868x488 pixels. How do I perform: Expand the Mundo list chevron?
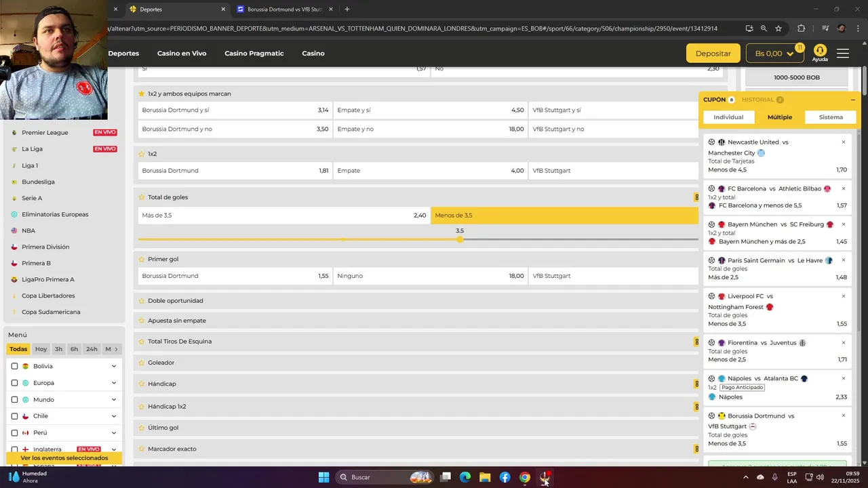coord(114,400)
